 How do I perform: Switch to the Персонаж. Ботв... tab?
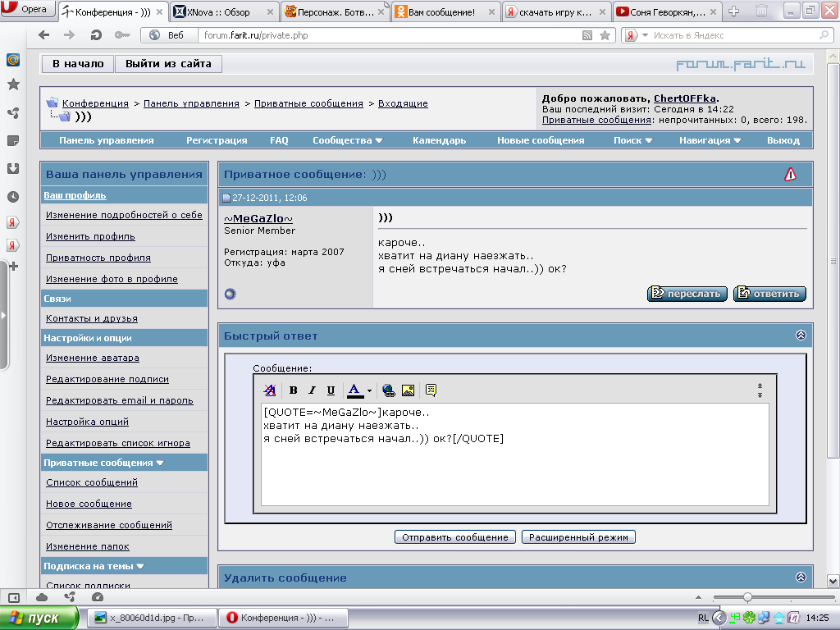pos(335,11)
